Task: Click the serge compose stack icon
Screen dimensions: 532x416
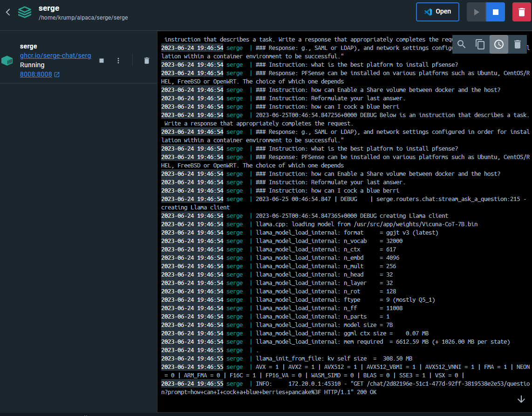Action: tap(25, 12)
